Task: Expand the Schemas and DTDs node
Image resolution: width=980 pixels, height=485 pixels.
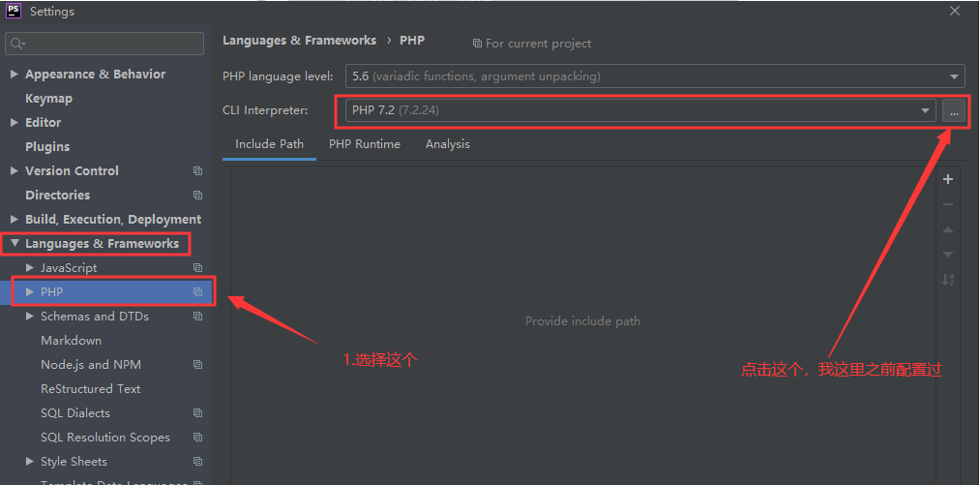Action: [29, 317]
